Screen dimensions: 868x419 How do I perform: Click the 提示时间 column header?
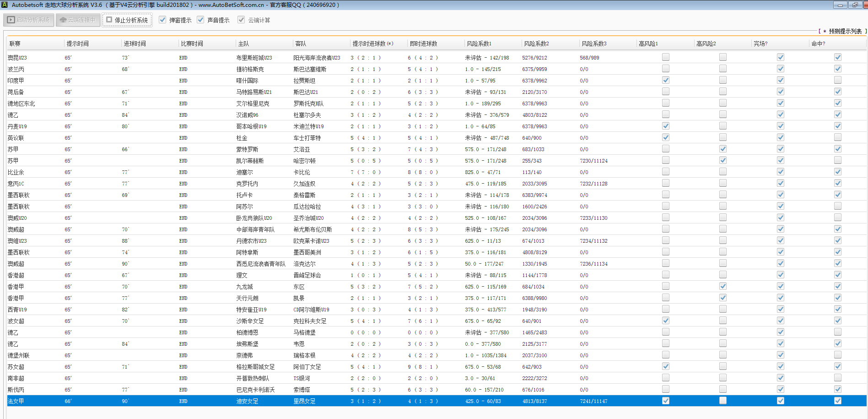tap(78, 44)
